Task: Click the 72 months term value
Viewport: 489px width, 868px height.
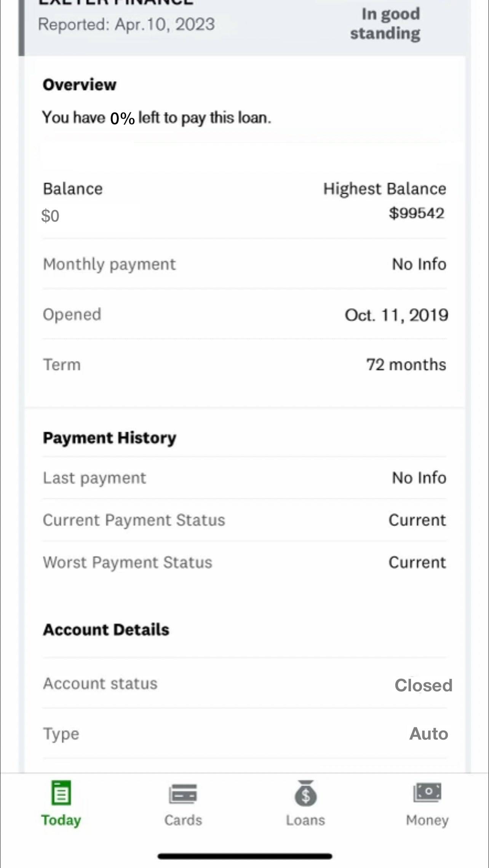Action: tap(406, 365)
